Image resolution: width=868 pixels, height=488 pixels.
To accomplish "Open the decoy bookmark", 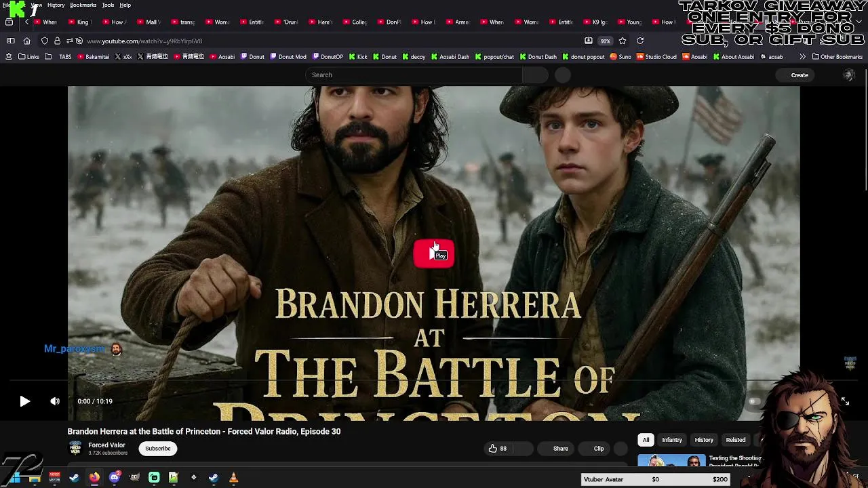I will click(x=414, y=57).
